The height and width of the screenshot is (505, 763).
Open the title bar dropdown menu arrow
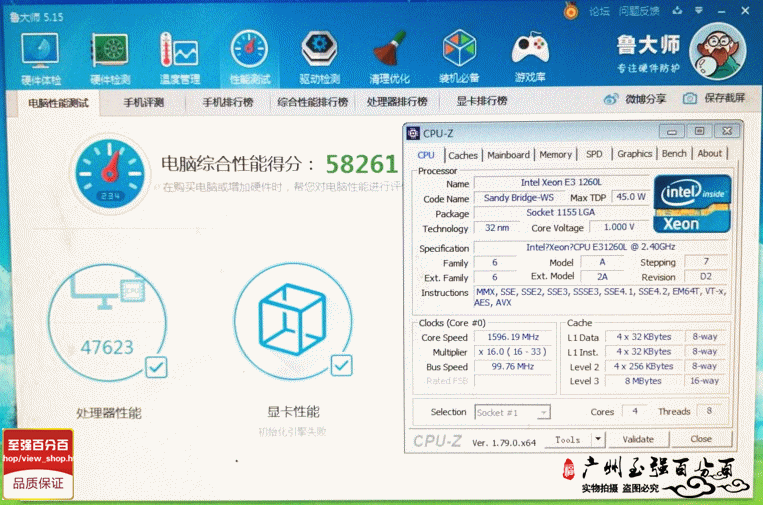pos(699,11)
